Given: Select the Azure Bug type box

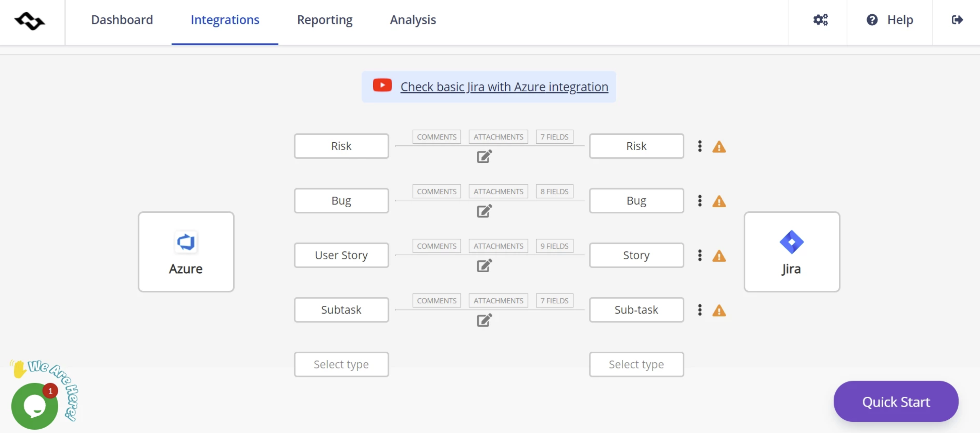Looking at the screenshot, I should tap(341, 201).
